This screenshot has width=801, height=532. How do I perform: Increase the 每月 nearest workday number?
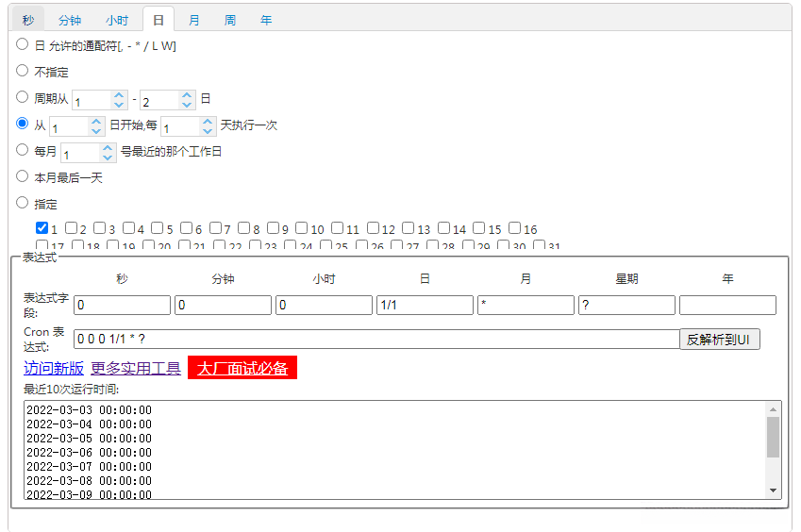click(x=108, y=148)
